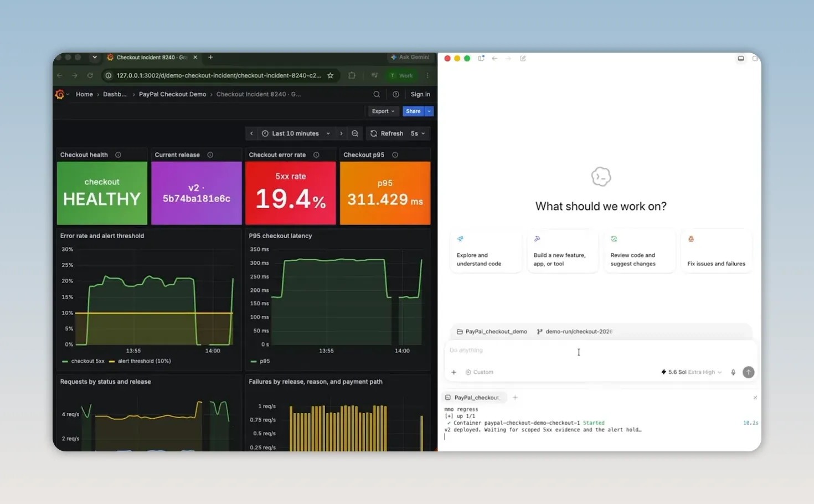
Task: Add a new terminal tab with plus
Action: pos(515,398)
